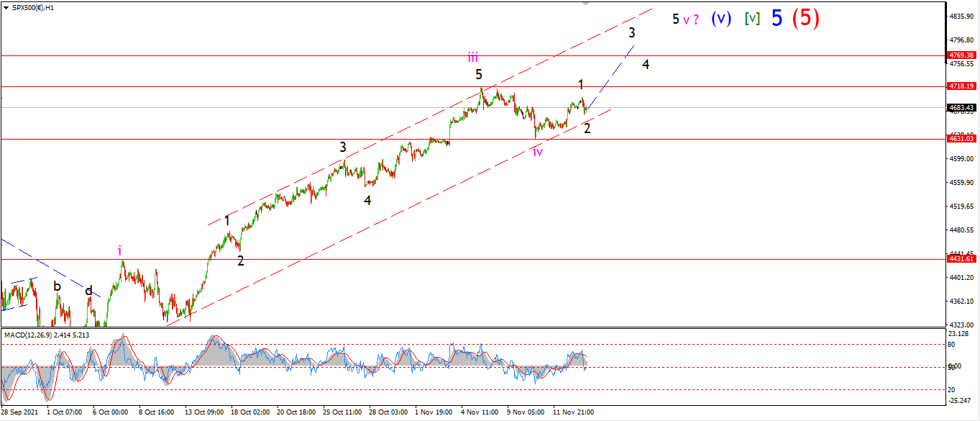Viewport: 980px width, 421px height.
Task: Select the magenta iv wave label
Action: pos(537,151)
